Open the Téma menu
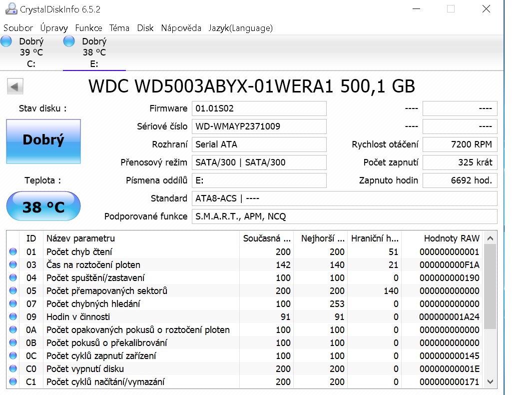Screen dimensions: 532x395 [119, 28]
